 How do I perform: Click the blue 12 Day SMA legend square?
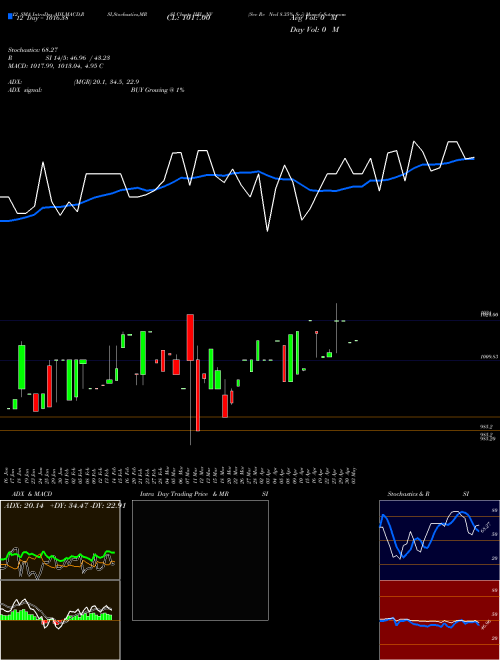[x=10, y=16]
